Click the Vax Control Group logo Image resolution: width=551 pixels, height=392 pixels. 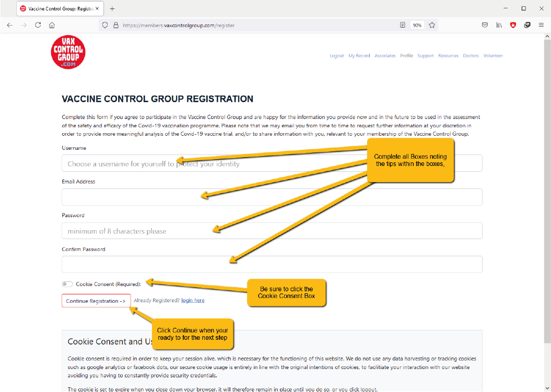68,52
